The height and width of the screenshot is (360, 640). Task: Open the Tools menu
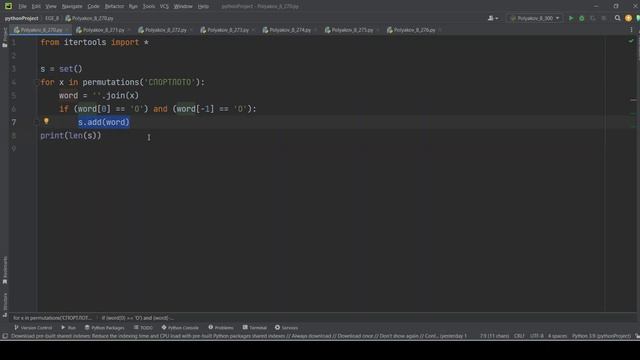pyautogui.click(x=149, y=6)
